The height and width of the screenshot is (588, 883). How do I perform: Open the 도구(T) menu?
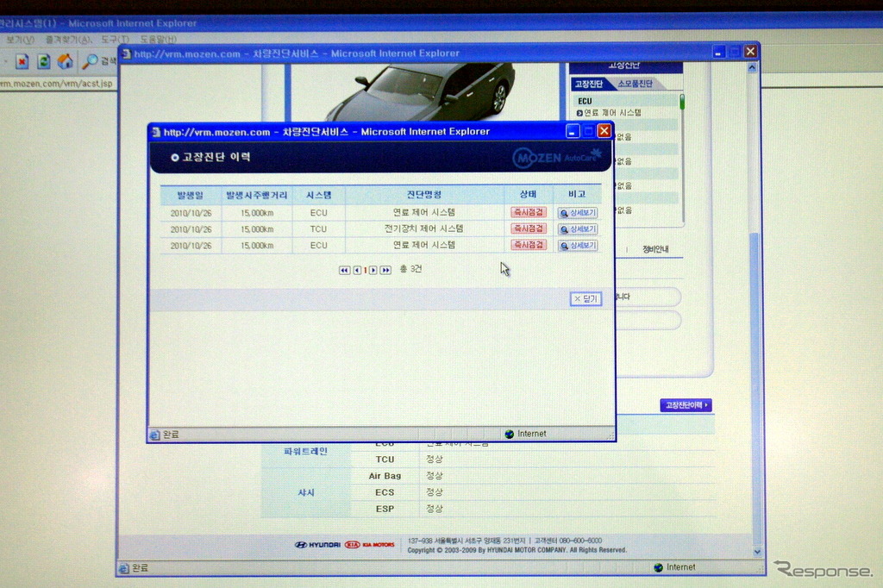point(115,39)
